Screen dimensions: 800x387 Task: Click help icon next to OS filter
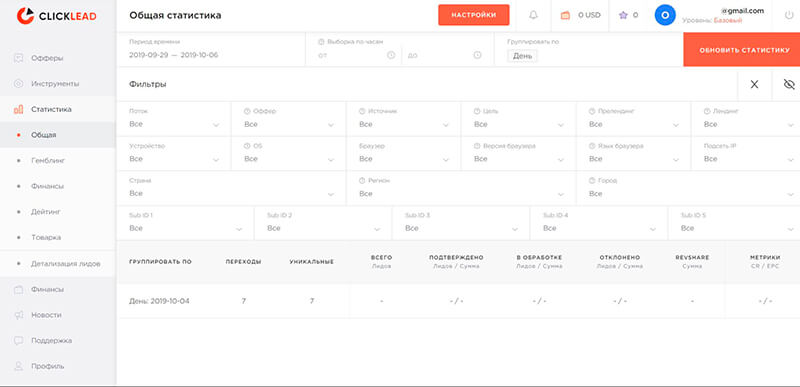[247, 146]
